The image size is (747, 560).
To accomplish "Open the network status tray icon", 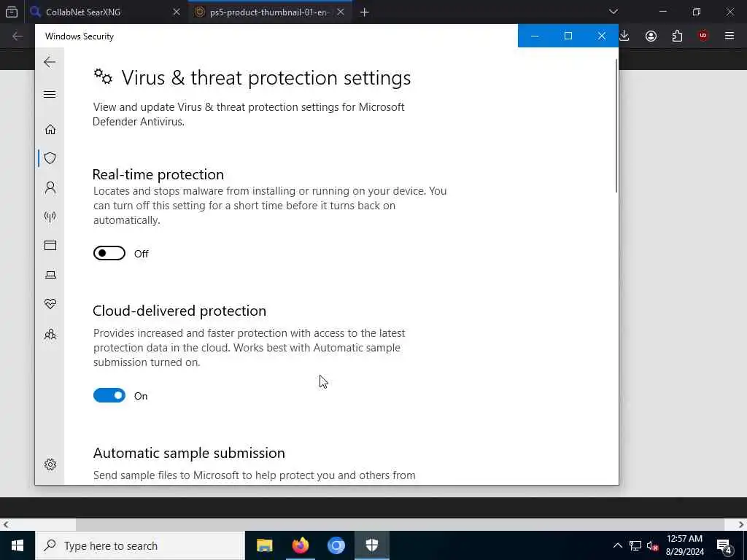I will tap(635, 545).
